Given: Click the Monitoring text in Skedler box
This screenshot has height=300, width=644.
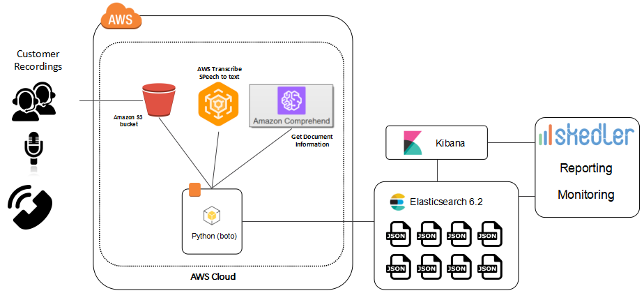Looking at the screenshot, I should point(586,195).
